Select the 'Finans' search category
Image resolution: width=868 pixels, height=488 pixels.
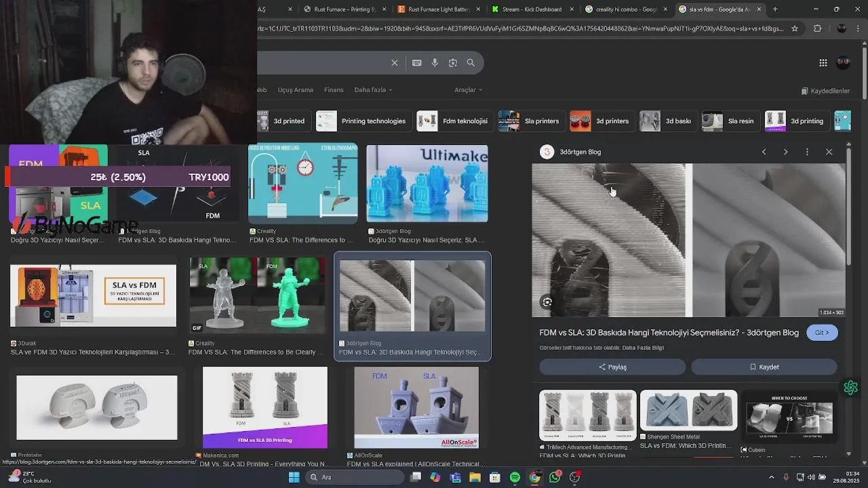point(334,90)
